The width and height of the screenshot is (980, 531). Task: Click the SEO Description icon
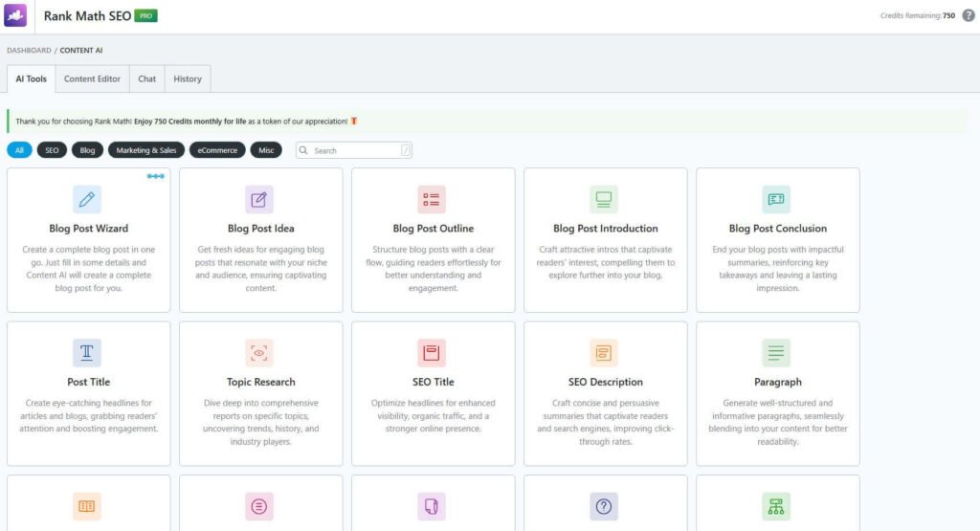pyautogui.click(x=604, y=353)
